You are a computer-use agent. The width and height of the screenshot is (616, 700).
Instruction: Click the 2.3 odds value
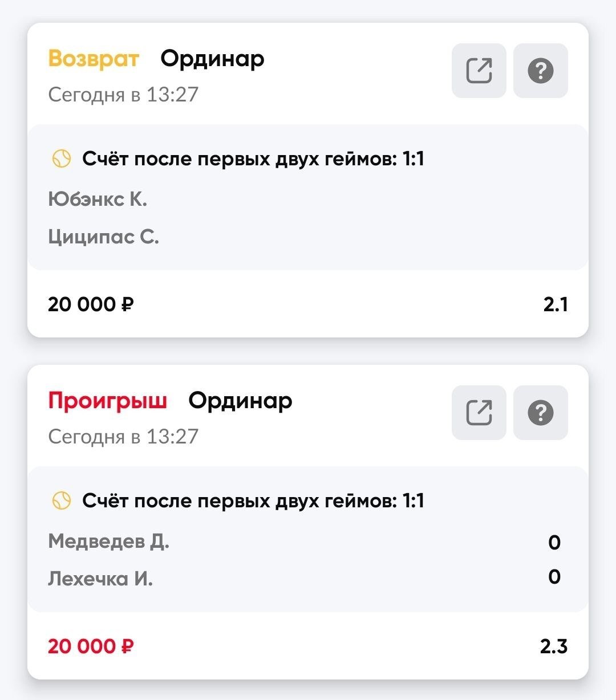(x=553, y=646)
